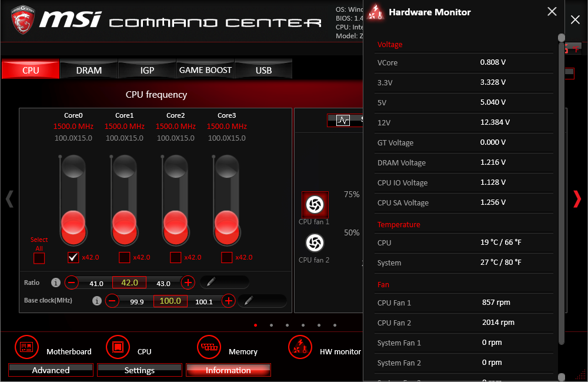Viewport: 588px width, 382px height.
Task: Click the VCore voltage row
Action: pos(464,62)
